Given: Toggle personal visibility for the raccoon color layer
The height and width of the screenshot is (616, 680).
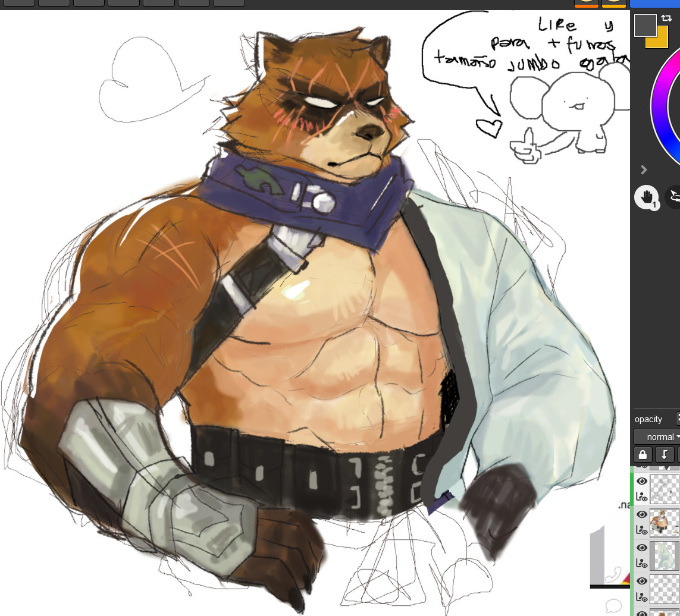Looking at the screenshot, I should 641,529.
